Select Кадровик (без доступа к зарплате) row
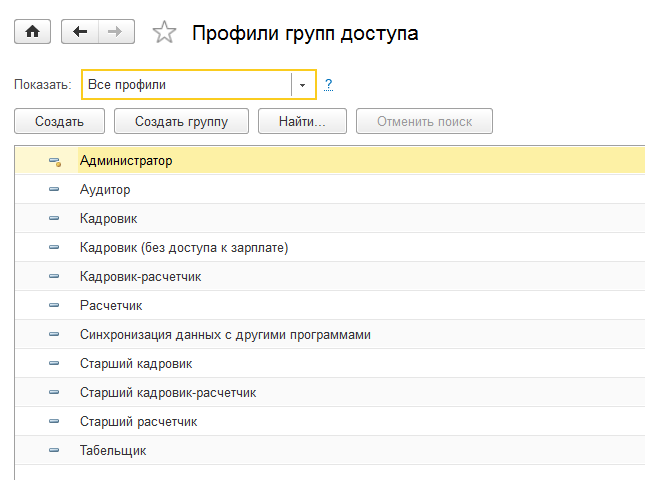This screenshot has width=645, height=480. click(x=184, y=247)
